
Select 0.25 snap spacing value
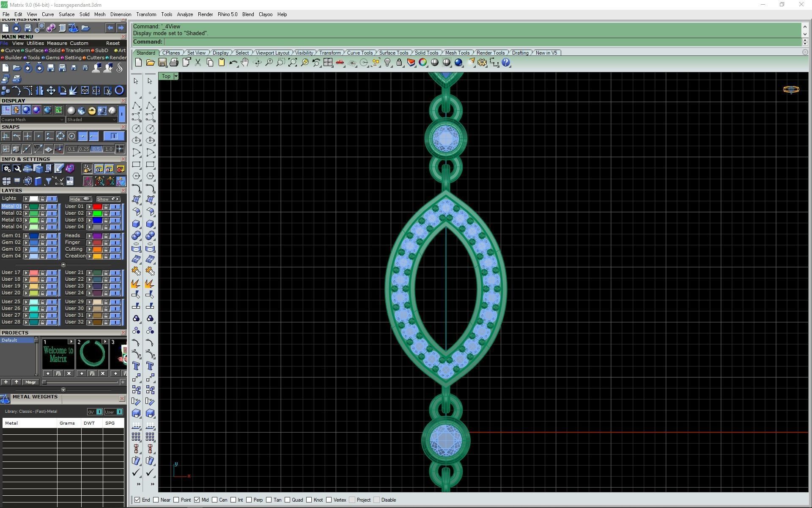pyautogui.click(x=84, y=149)
